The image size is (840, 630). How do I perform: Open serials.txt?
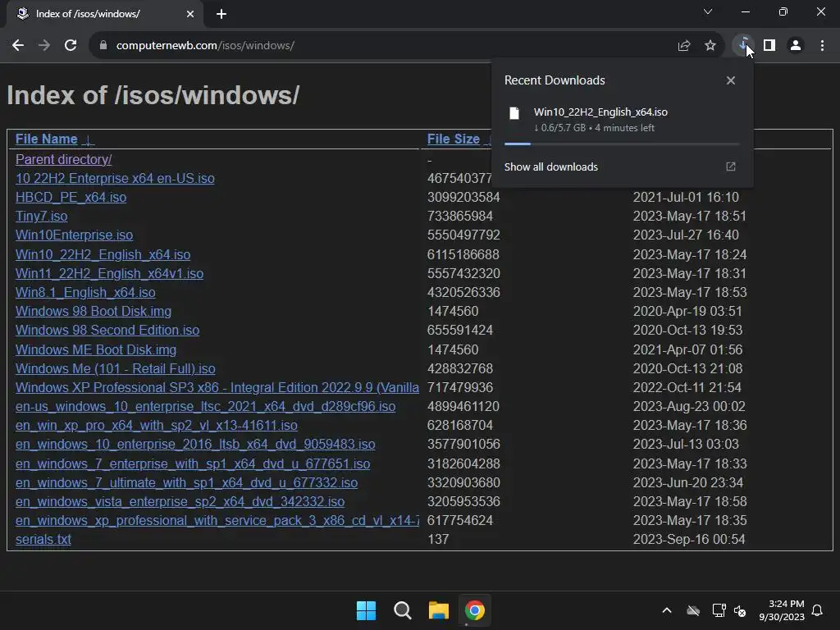click(x=43, y=539)
